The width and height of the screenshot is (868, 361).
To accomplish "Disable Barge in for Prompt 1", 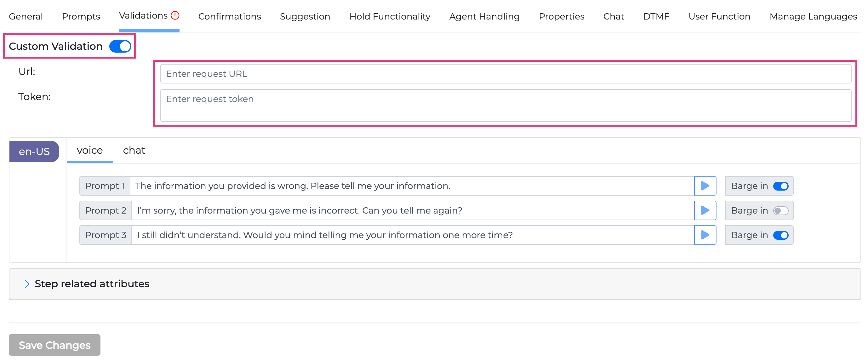I will [780, 186].
